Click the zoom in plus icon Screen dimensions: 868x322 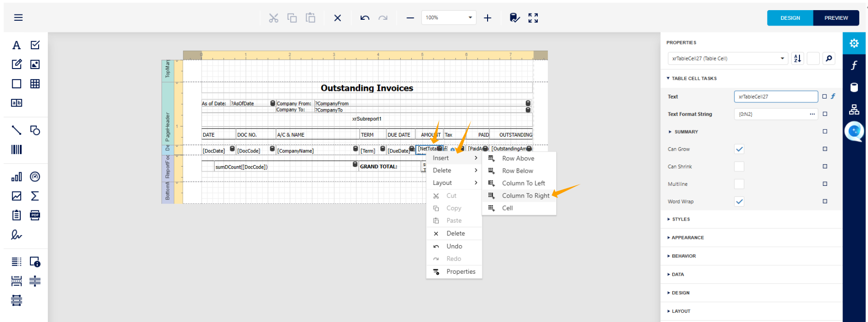488,18
